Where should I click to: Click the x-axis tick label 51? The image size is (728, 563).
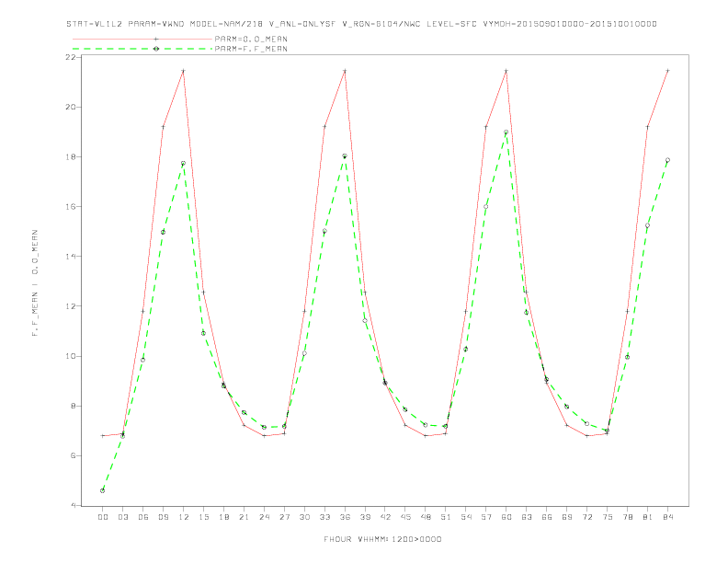tap(446, 517)
